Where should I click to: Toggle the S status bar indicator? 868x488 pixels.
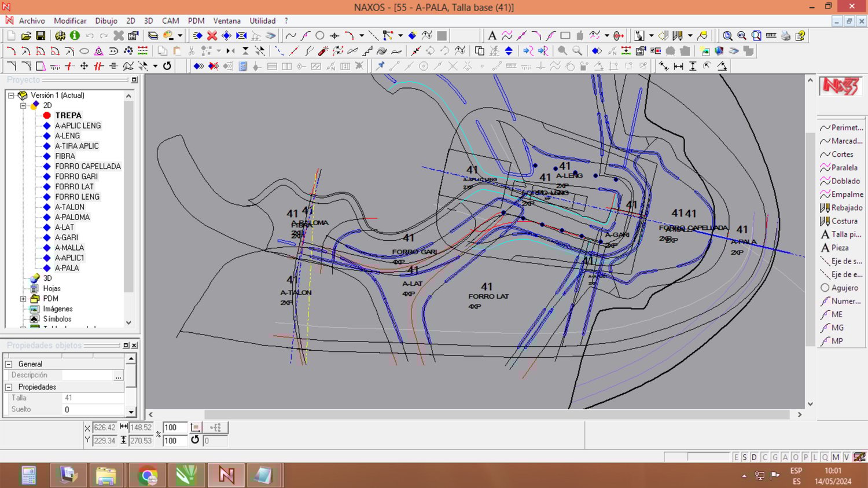[x=745, y=457]
